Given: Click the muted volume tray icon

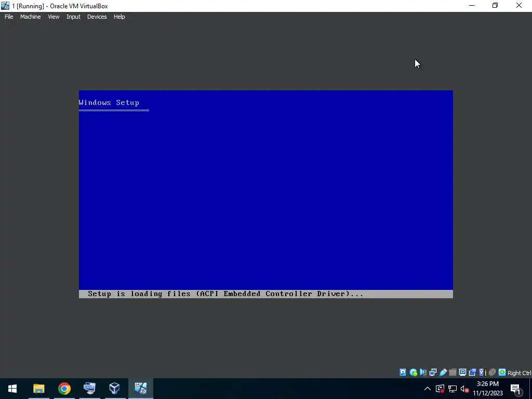Looking at the screenshot, I should pos(465,389).
